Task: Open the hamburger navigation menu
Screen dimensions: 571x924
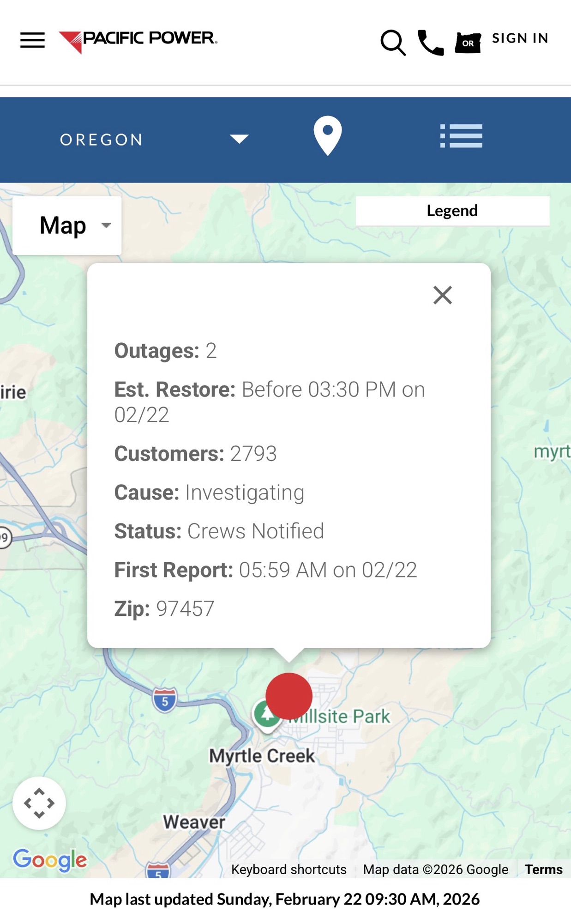Action: [32, 40]
